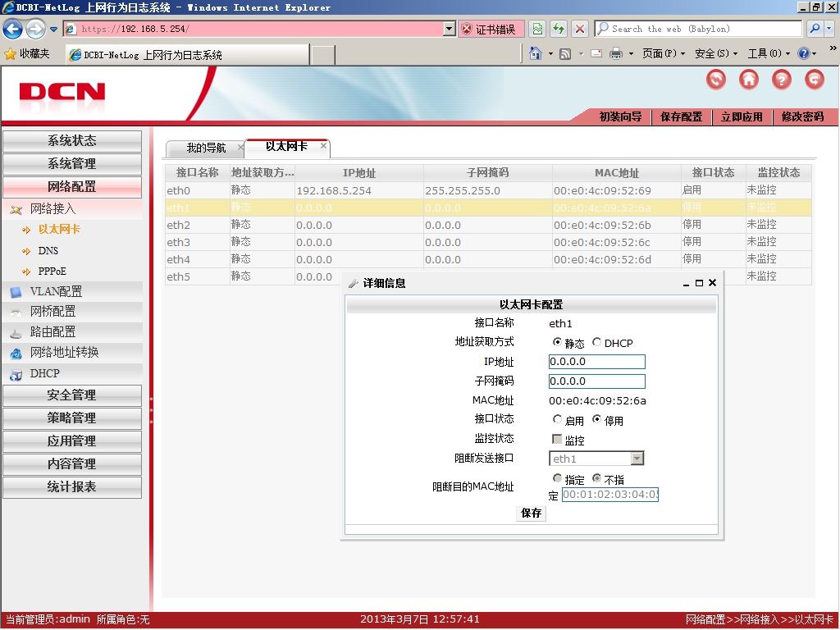This screenshot has height=630, width=840.
Task: Close the 我的导航 tab with its X
Action: 240,147
